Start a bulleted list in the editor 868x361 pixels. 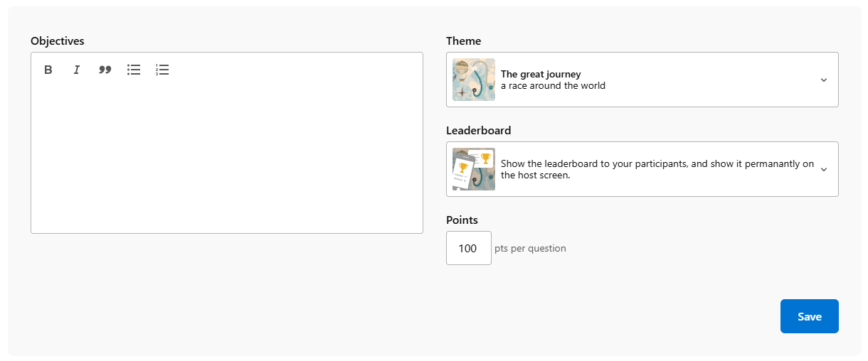134,70
